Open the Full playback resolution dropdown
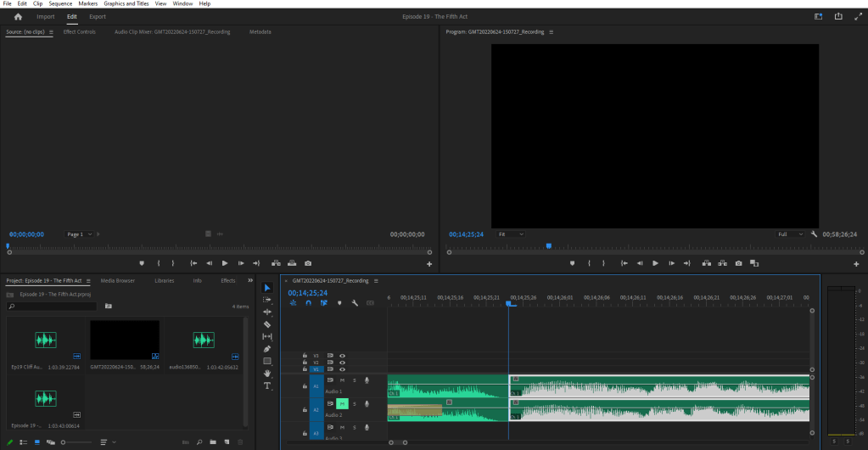 click(790, 234)
